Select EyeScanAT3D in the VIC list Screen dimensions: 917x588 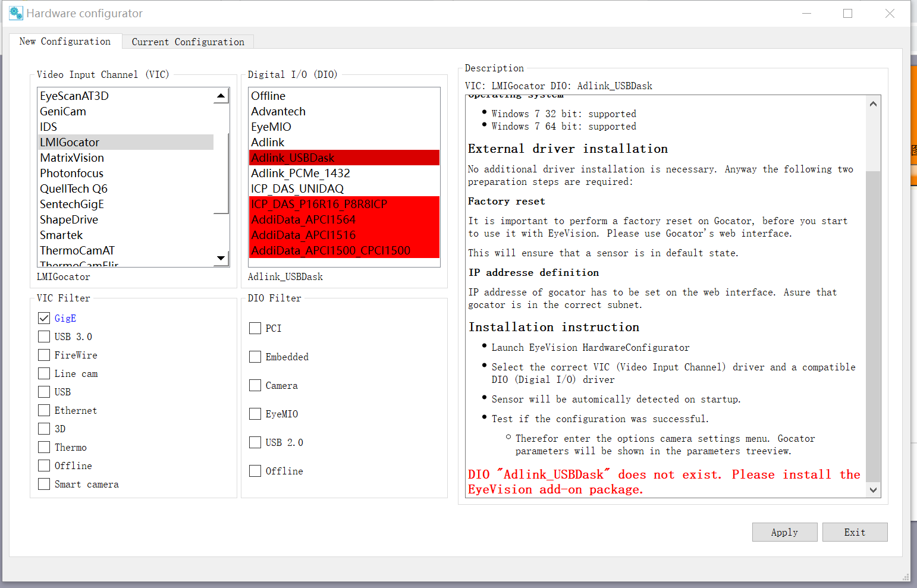pyautogui.click(x=125, y=96)
